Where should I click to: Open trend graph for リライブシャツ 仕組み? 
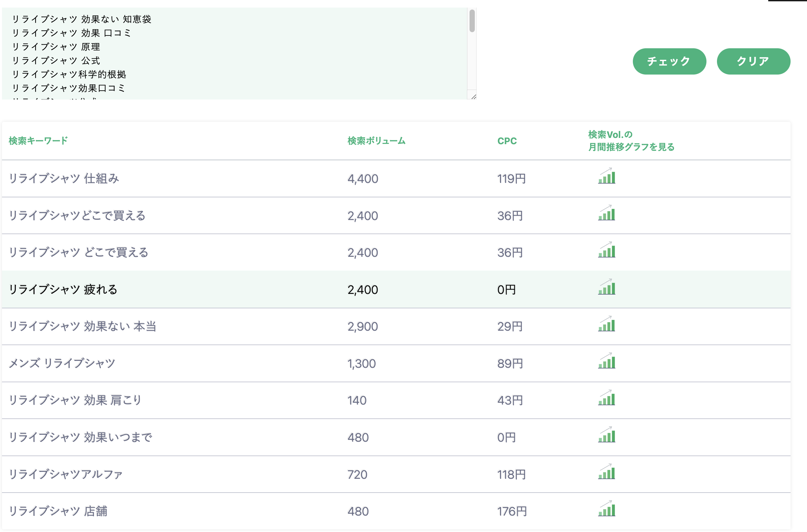pyautogui.click(x=607, y=176)
